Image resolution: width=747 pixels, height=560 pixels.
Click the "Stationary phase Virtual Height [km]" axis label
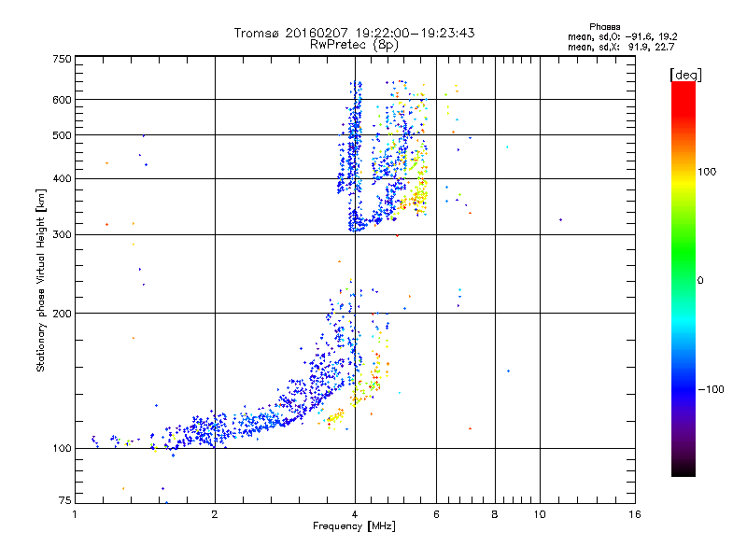pyautogui.click(x=41, y=280)
